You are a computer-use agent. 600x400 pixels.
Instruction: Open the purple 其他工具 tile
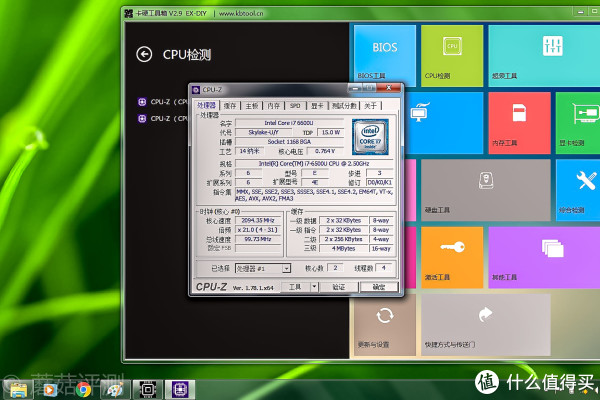click(x=544, y=257)
